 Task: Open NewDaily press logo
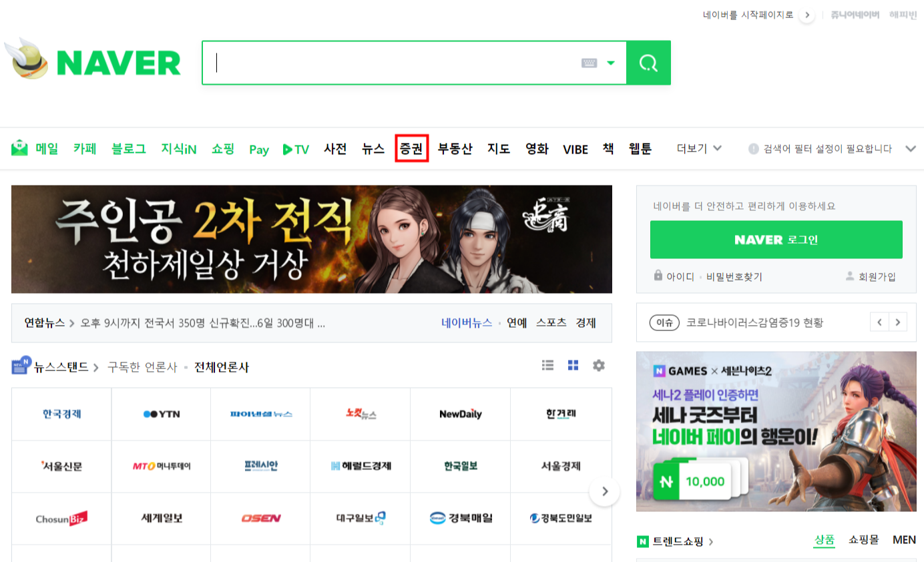pos(461,414)
